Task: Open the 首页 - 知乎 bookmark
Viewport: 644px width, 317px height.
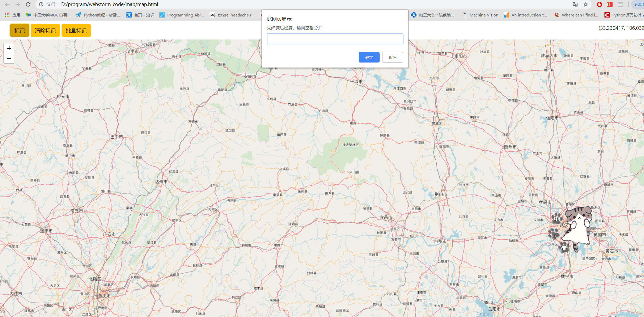Action: 140,15
